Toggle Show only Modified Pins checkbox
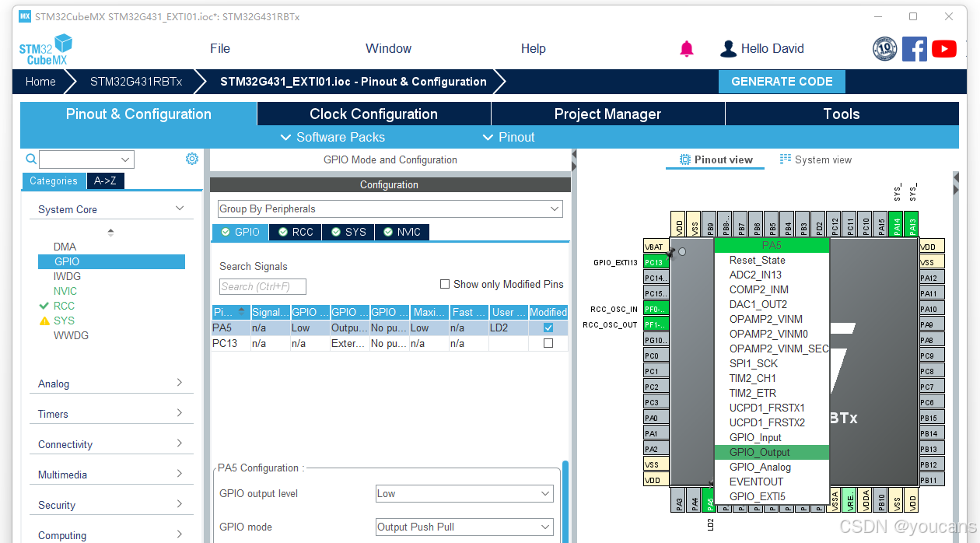This screenshot has height=543, width=980. point(445,284)
